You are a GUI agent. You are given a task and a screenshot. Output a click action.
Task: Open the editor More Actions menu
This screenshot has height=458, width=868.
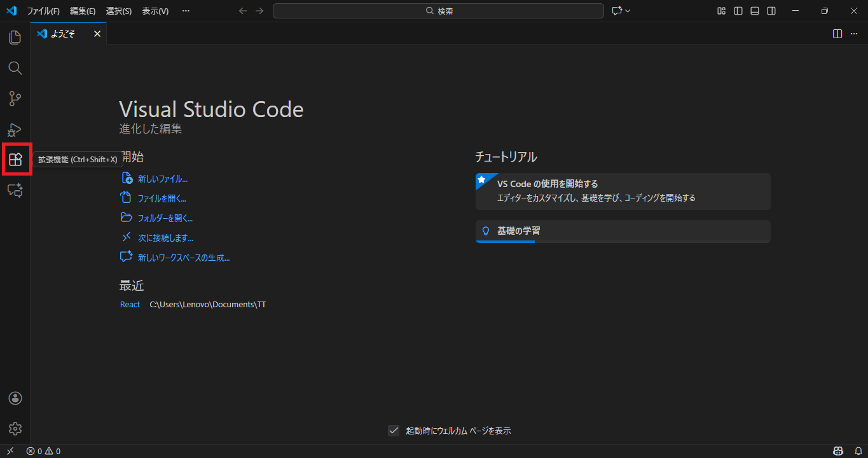(853, 34)
